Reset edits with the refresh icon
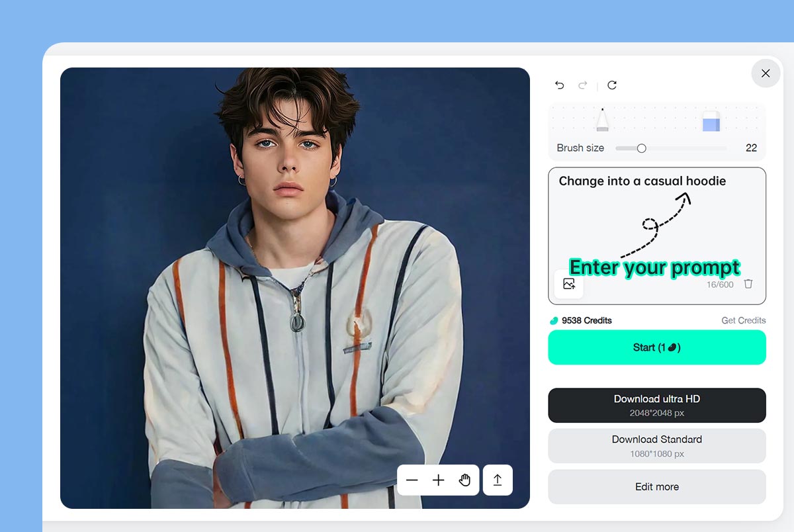The image size is (794, 532). coord(612,85)
